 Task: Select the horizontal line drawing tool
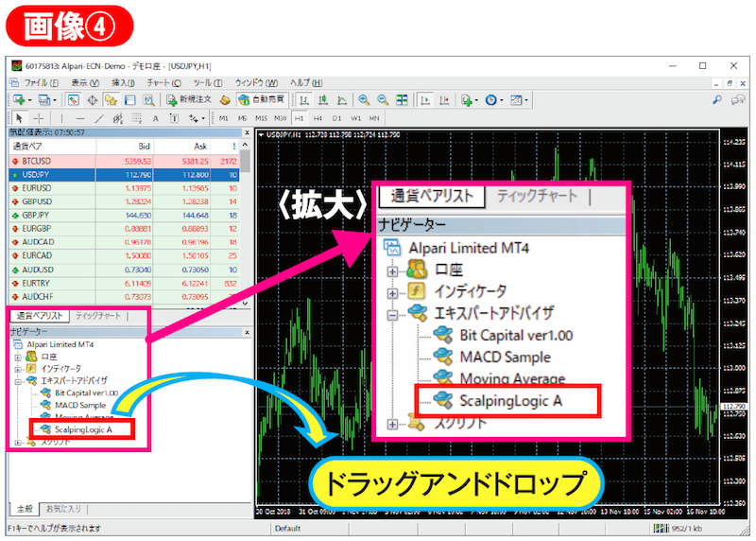[x=80, y=118]
